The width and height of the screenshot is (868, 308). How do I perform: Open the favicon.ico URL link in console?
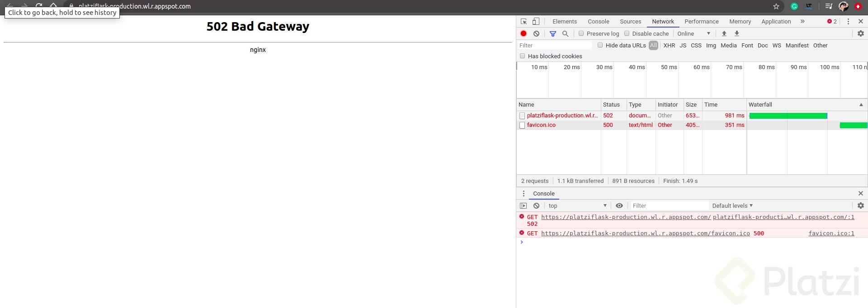[x=646, y=233]
